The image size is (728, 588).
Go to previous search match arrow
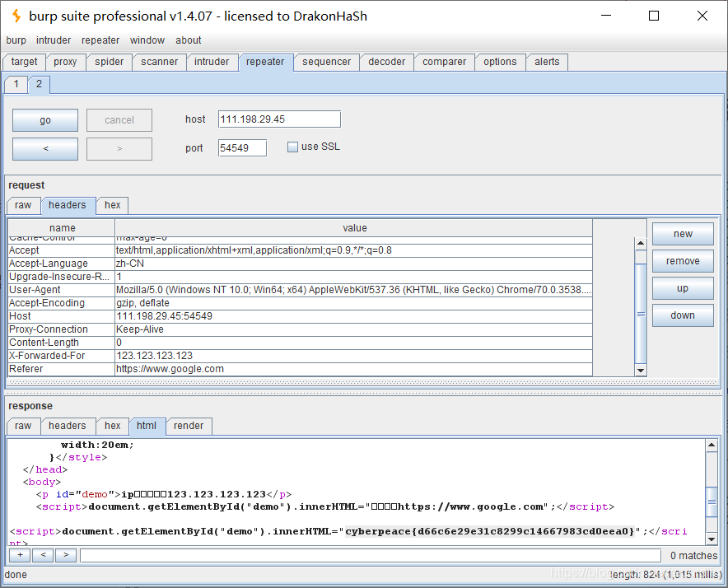tap(43, 555)
